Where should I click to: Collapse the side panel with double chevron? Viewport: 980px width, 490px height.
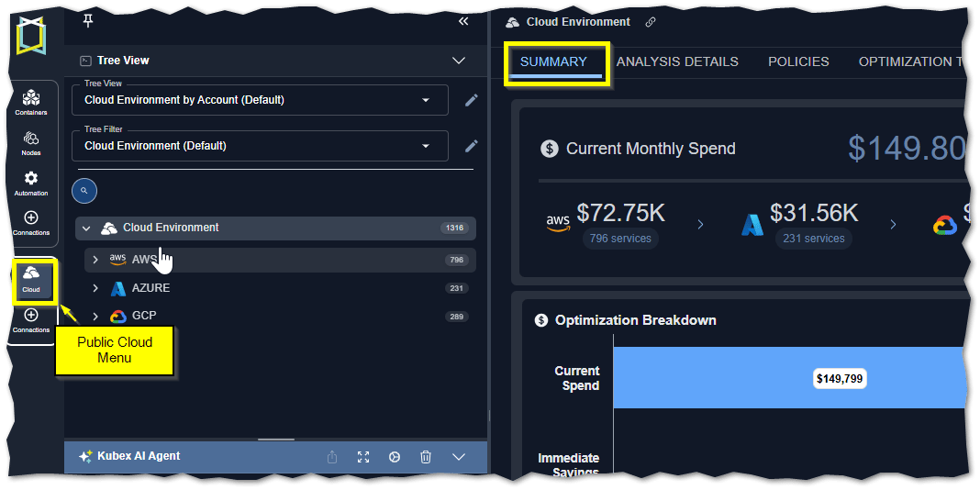[463, 22]
